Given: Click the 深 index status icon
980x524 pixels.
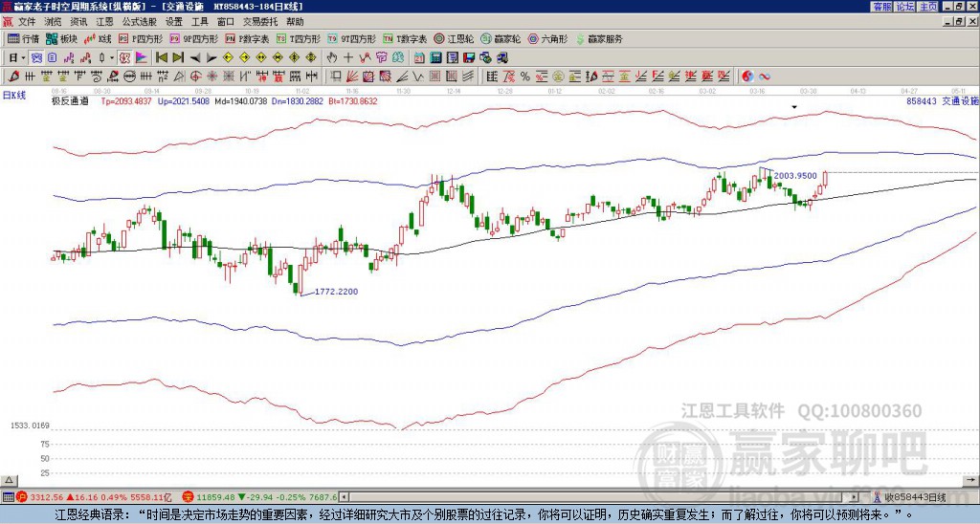Looking at the screenshot, I should (188, 498).
